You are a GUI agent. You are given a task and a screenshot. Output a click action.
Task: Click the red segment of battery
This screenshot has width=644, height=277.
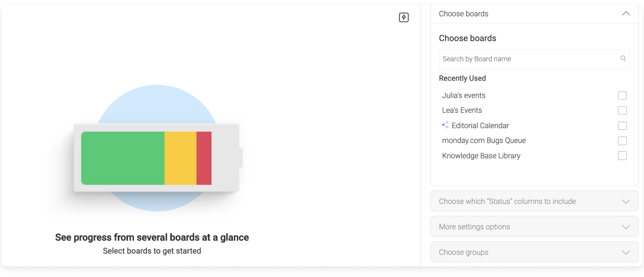pyautogui.click(x=204, y=158)
